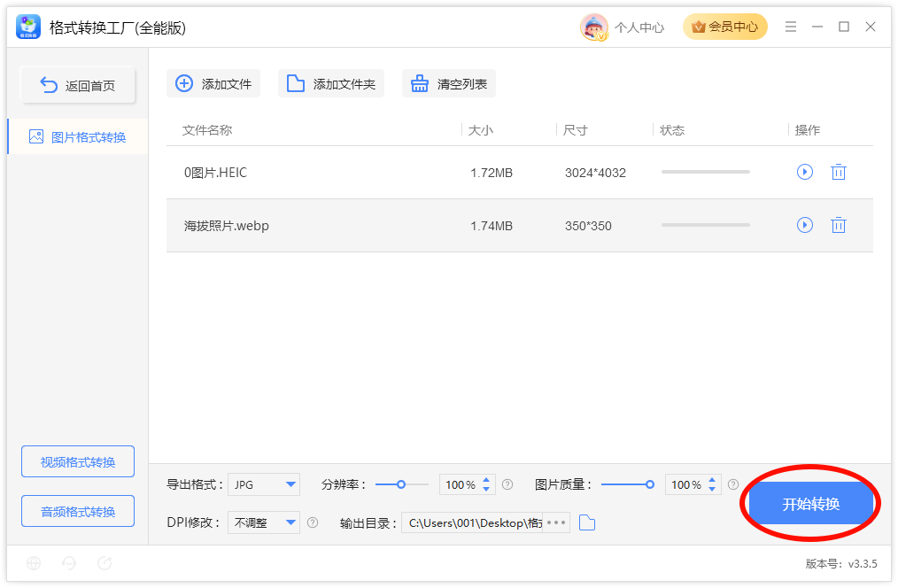Start converting 0图片.HEIC with play icon

click(x=805, y=172)
